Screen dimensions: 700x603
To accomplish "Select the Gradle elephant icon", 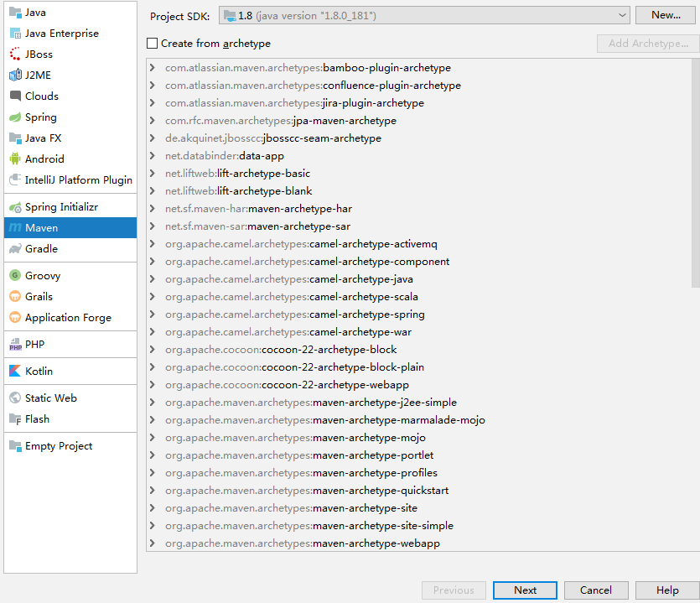I will tap(15, 249).
